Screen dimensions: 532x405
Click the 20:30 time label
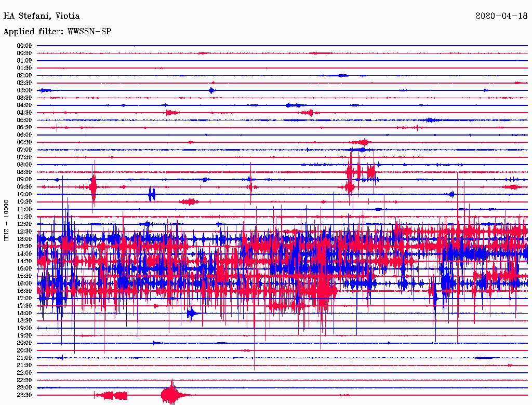pyautogui.click(x=24, y=350)
